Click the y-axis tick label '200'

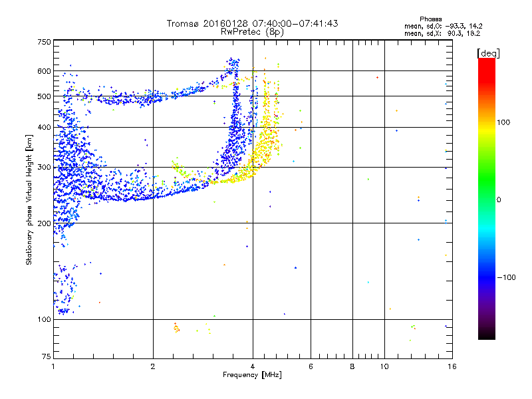[x=44, y=223]
